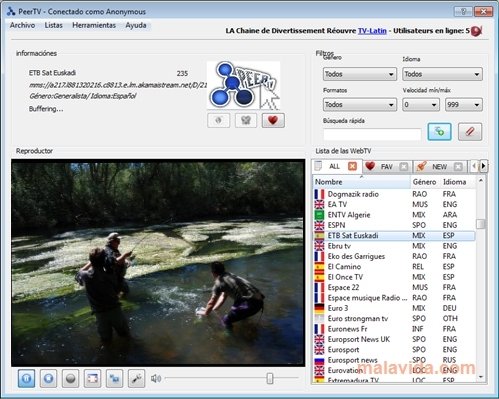The width and height of the screenshot is (499, 399).
Task: Sort list by Nombre column header
Action: 361,182
